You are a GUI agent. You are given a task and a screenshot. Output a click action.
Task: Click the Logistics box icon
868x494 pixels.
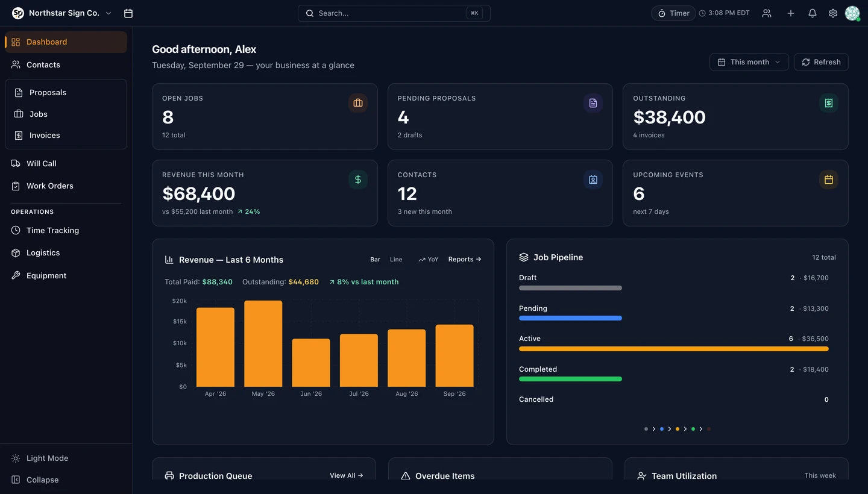pos(16,253)
